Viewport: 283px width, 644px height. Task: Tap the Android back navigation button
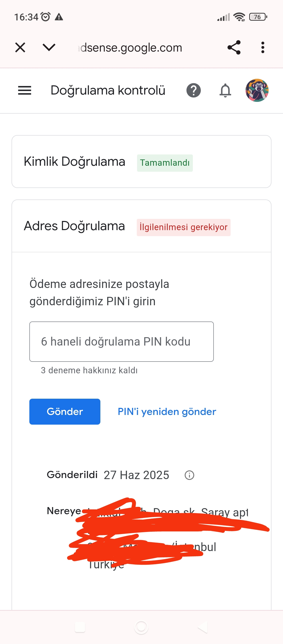(x=203, y=628)
